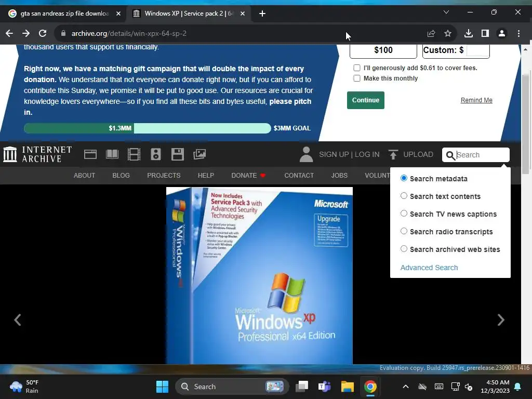Go forward in browser history

click(x=26, y=33)
